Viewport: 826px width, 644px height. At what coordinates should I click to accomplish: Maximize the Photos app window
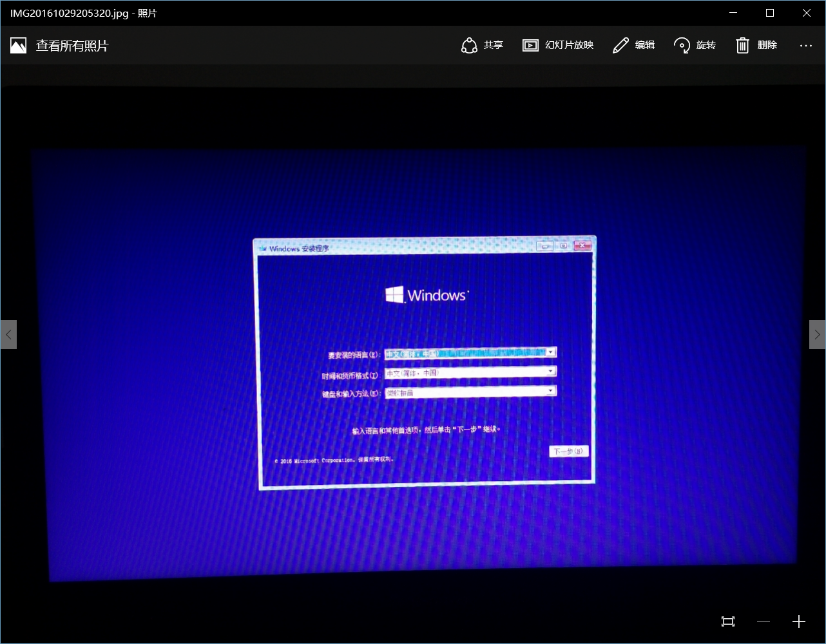tap(770, 13)
